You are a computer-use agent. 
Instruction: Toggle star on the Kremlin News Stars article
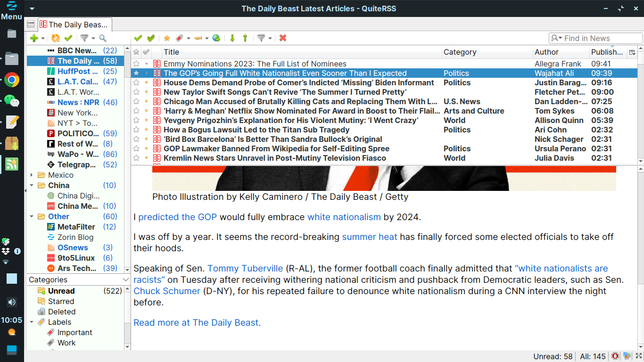[136, 158]
